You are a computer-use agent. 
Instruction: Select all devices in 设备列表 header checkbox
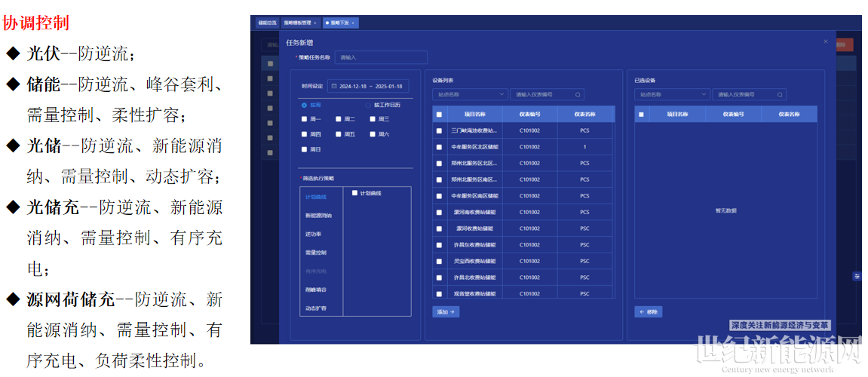440,115
